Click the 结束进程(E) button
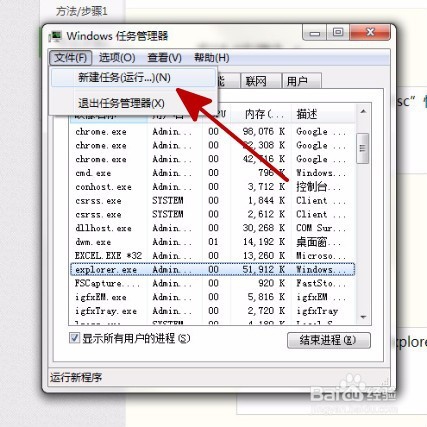This screenshot has height=427, width=427. pos(328,340)
